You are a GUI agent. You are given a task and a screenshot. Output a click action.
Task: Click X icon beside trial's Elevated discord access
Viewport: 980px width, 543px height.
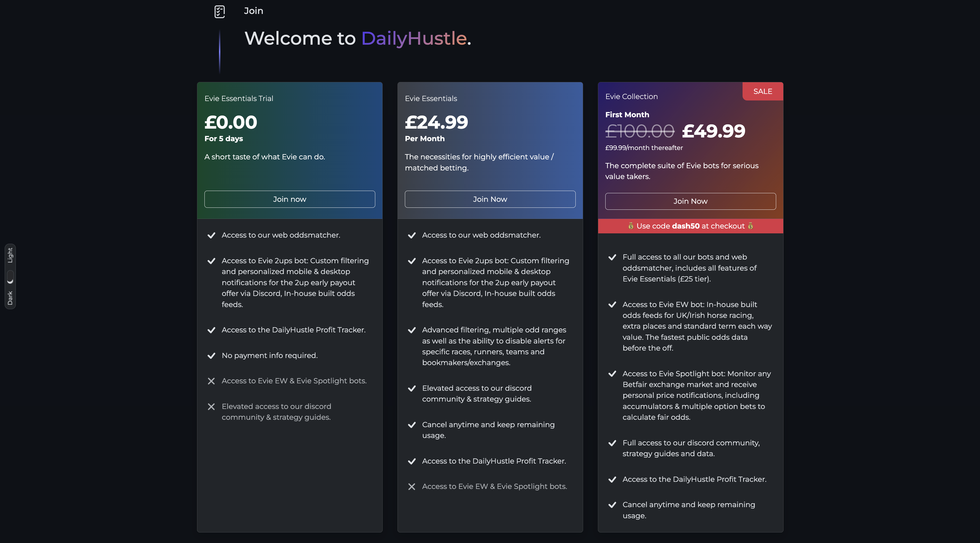[212, 407]
